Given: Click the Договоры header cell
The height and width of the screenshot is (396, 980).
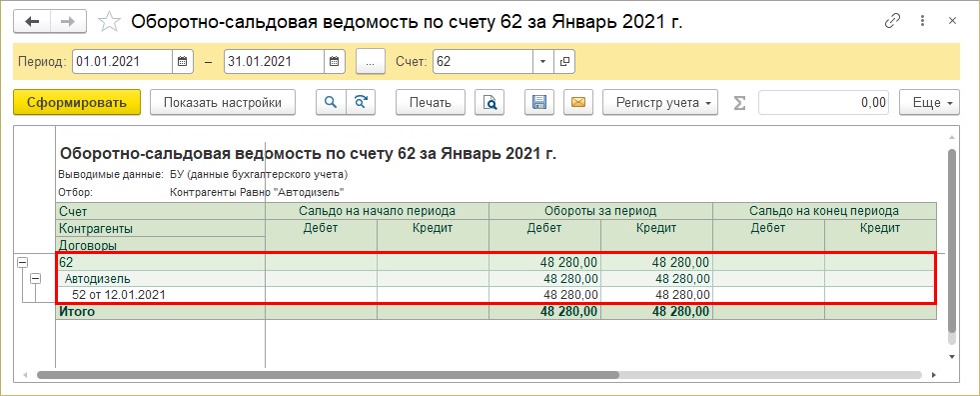Looking at the screenshot, I should (161, 245).
